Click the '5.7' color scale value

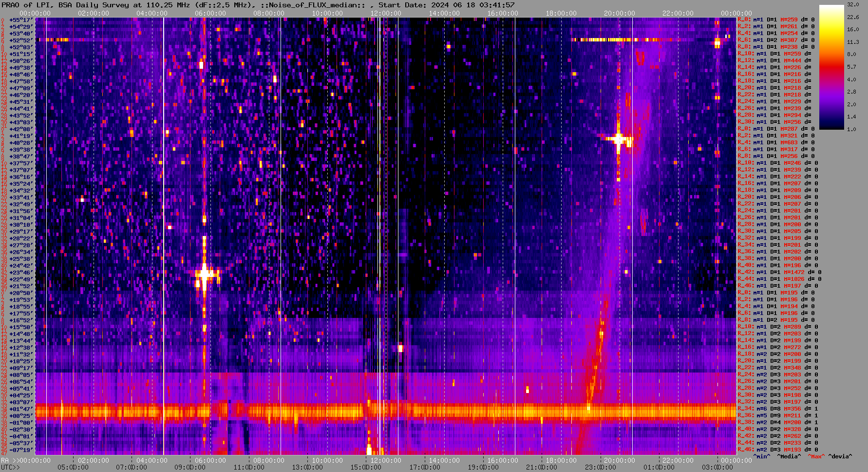(851, 67)
